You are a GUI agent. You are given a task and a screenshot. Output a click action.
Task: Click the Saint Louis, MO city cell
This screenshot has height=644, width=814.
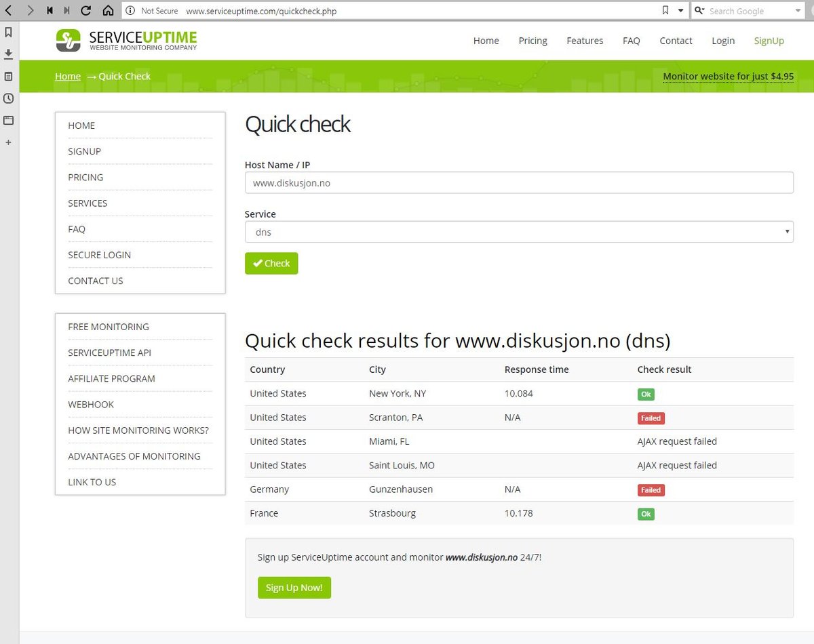(x=402, y=465)
